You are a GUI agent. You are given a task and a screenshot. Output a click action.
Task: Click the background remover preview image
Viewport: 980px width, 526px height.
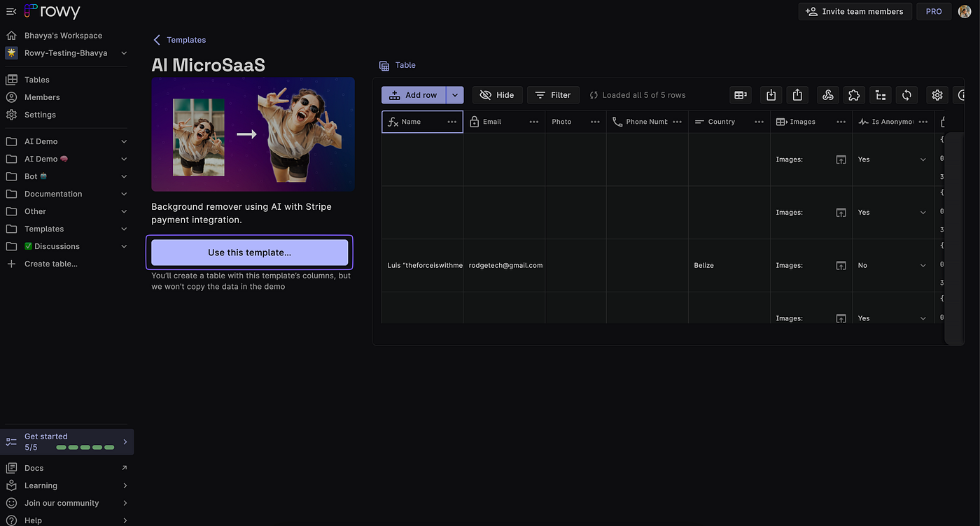point(253,134)
